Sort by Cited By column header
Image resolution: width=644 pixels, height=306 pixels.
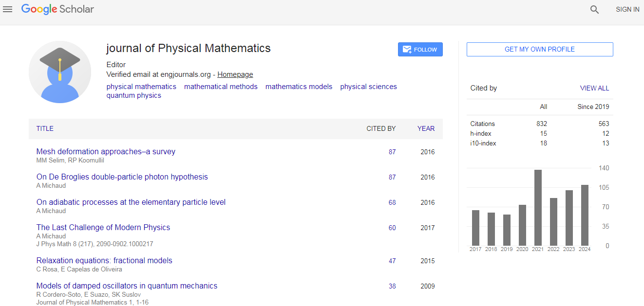pos(381,128)
